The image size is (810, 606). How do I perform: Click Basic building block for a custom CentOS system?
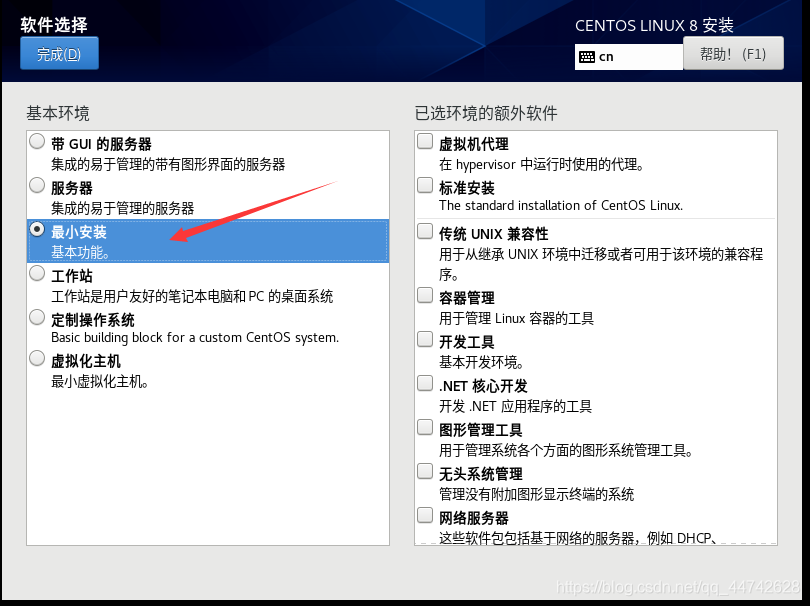pos(195,337)
